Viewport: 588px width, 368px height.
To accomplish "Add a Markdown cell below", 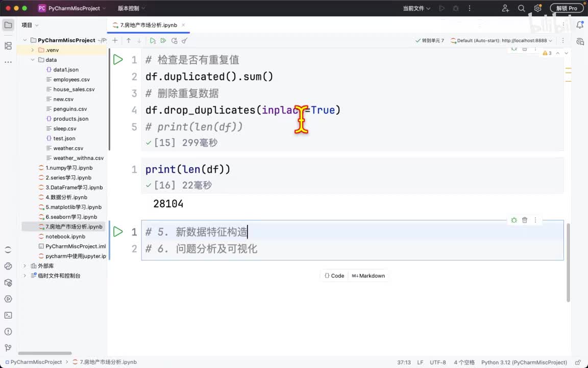I will pyautogui.click(x=368, y=275).
